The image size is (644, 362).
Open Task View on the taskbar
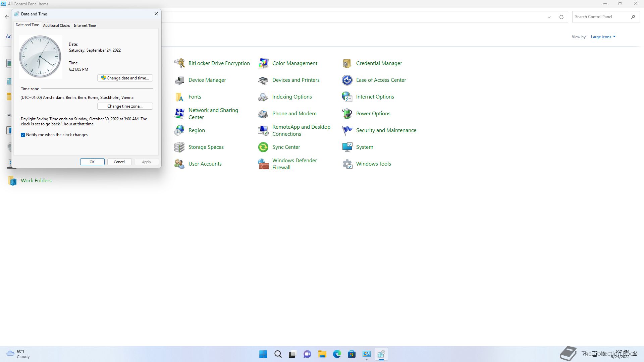(292, 354)
